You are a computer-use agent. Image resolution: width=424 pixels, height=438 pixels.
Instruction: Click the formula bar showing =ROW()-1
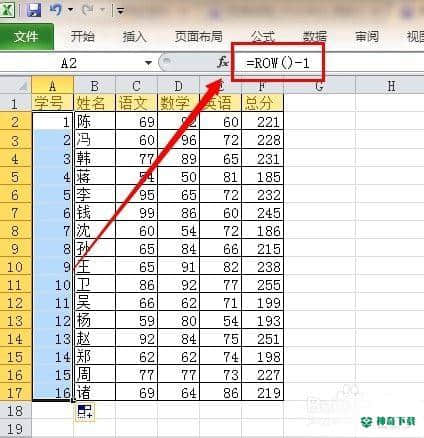click(x=278, y=62)
